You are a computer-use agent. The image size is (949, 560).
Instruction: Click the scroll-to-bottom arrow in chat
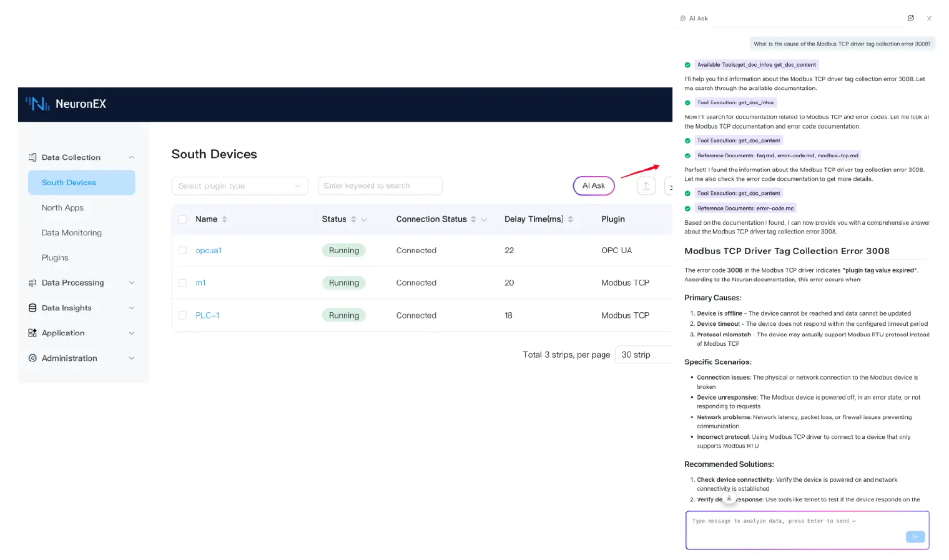point(729,498)
